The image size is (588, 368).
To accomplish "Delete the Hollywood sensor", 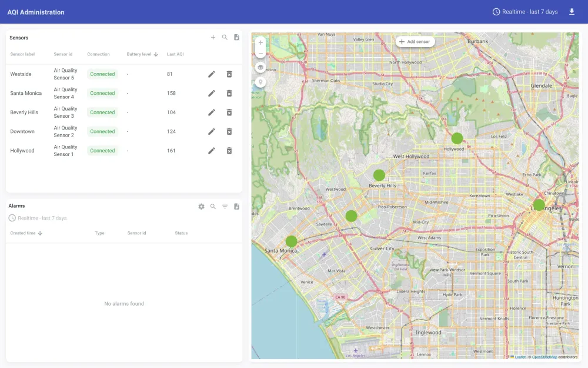I will [x=229, y=151].
